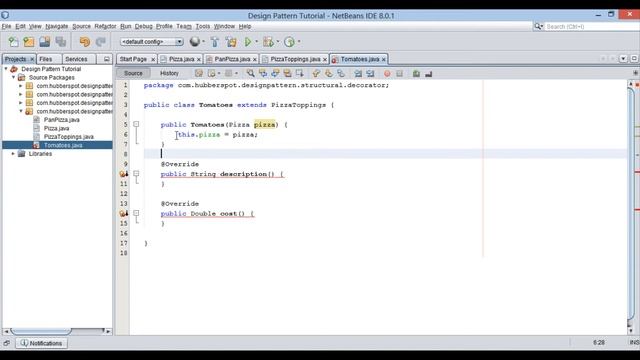640x360 pixels.
Task: Build the project with the hammer icon
Action: (215, 42)
